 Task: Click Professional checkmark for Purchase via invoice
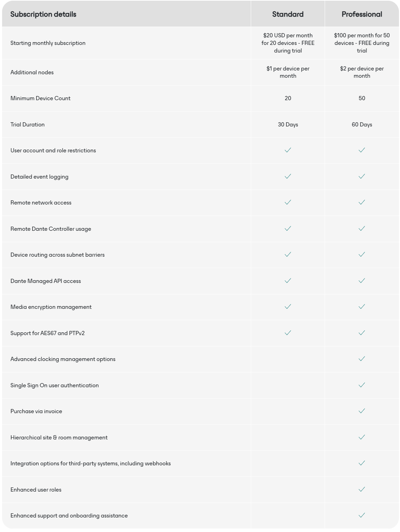pos(362,411)
